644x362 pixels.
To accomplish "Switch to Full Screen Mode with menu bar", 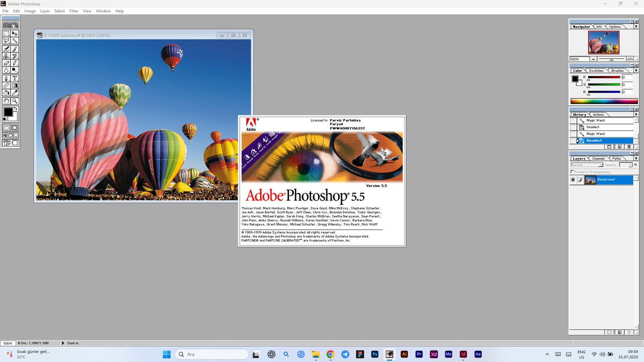I will 10,135.
